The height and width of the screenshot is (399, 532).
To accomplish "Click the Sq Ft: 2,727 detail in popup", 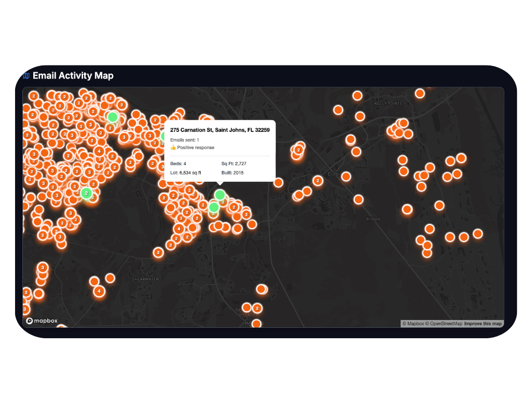I will point(234,164).
